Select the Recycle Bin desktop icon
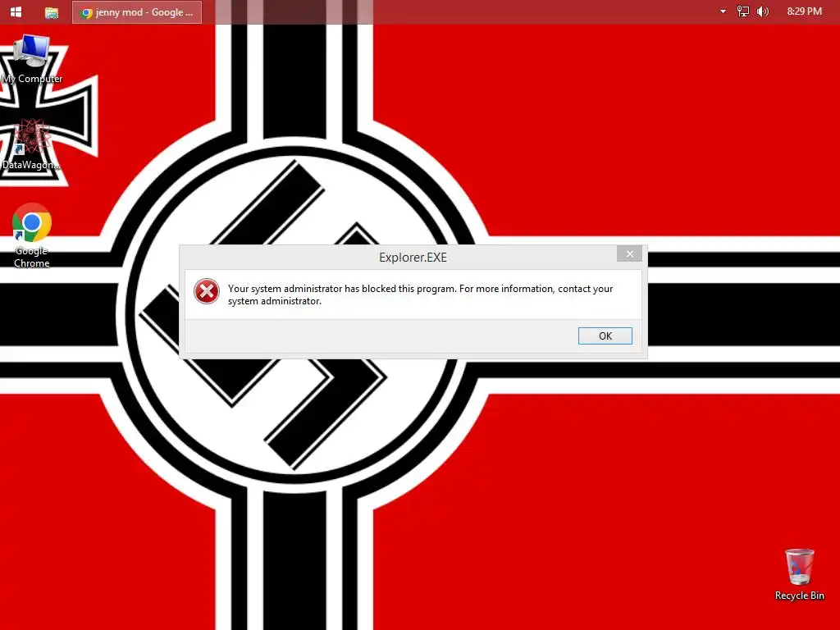 click(799, 573)
